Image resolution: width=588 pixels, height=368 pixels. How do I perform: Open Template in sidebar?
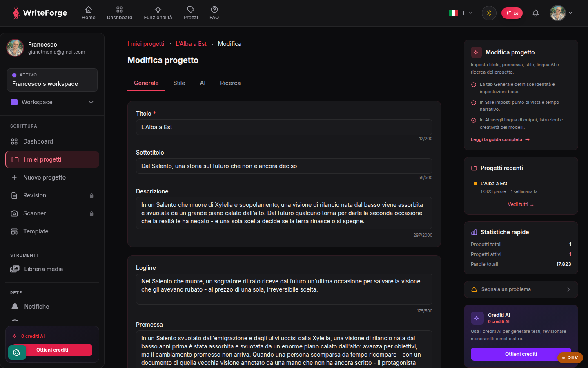pos(52,231)
